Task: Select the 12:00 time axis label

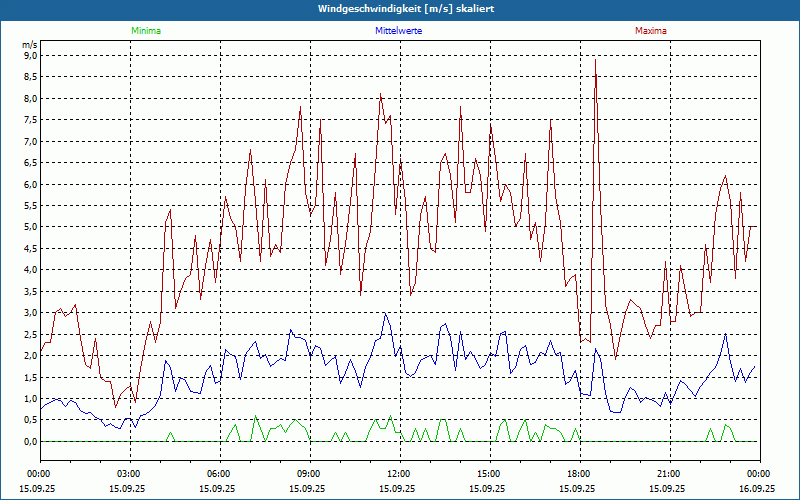Action: click(x=399, y=474)
